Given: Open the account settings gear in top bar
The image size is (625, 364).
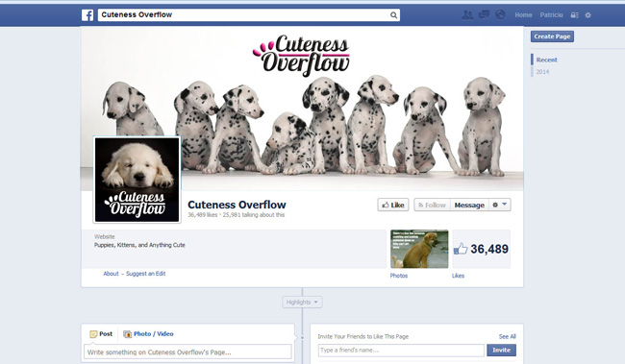Looking at the screenshot, I should [x=587, y=15].
